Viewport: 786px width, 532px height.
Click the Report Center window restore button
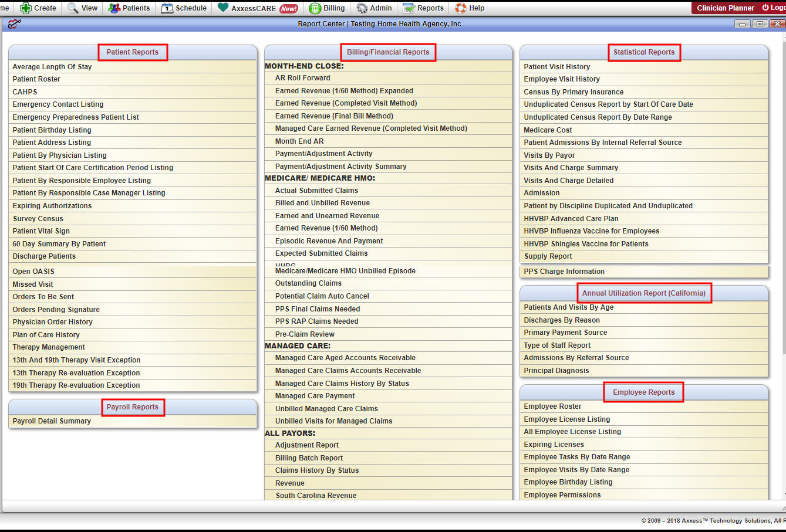(x=760, y=24)
